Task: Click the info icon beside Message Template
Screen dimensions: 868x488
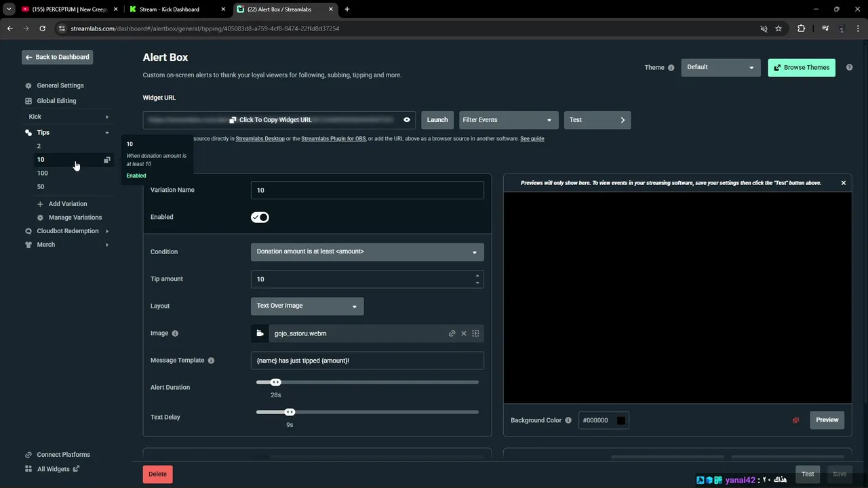Action: click(211, 361)
